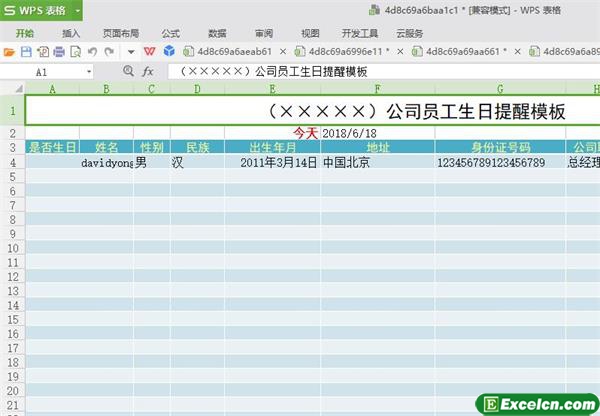The height and width of the screenshot is (416, 600).
Task: Click the Name Box showing A1
Action: [41, 72]
